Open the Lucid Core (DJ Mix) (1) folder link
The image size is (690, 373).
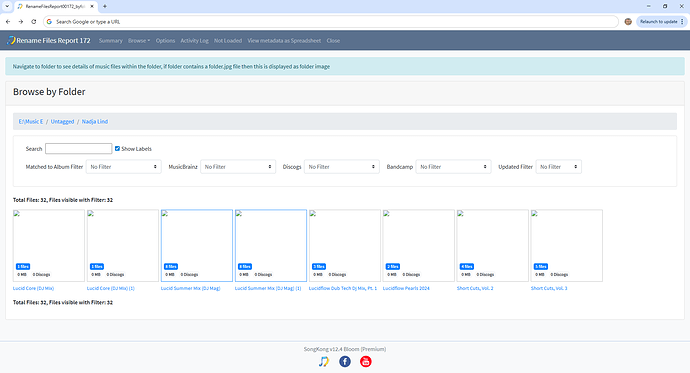pos(111,288)
